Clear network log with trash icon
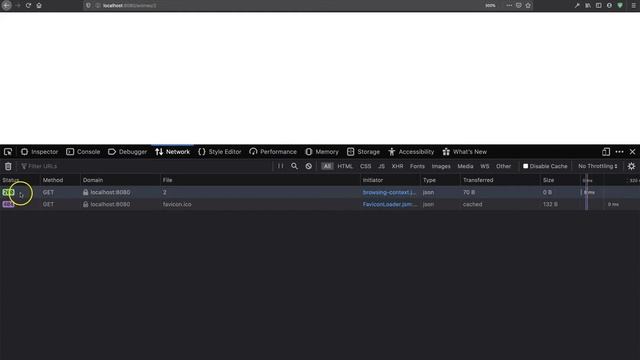The image size is (640, 360). [8, 166]
